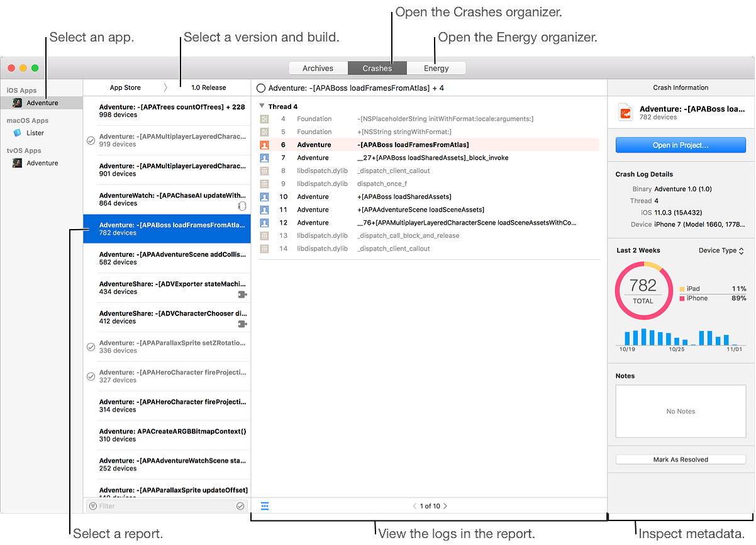
Task: Select Adventure under iOS Apps
Action: click(42, 103)
